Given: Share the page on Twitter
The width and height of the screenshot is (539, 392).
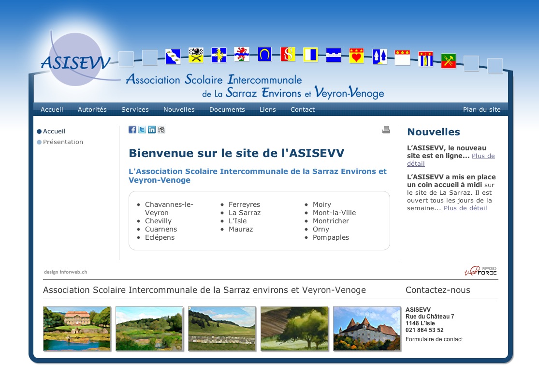Looking at the screenshot, I should 142,130.
